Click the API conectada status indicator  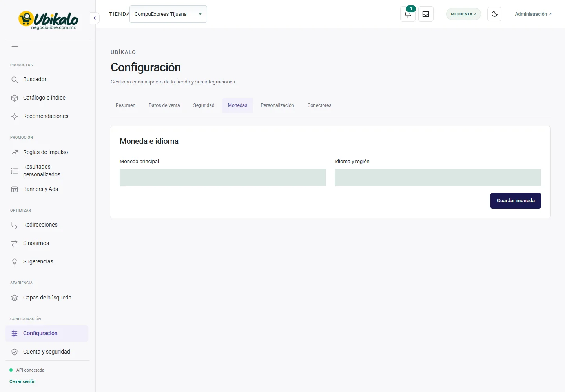(27, 370)
